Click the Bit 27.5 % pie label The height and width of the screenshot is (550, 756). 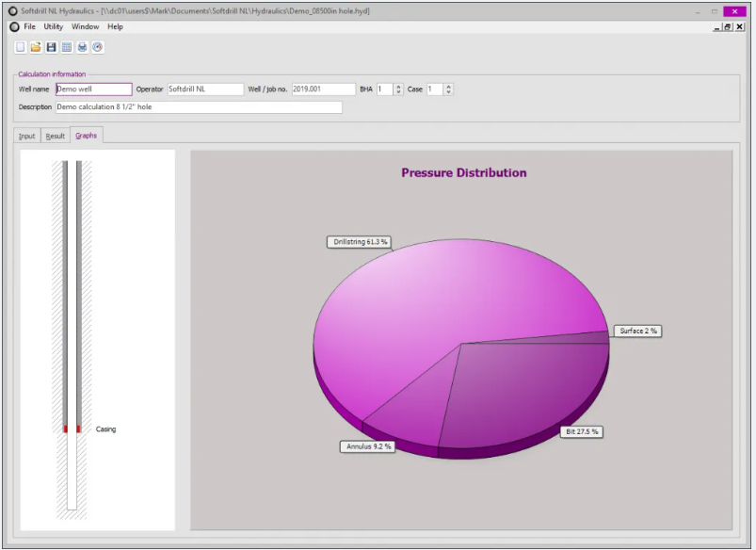coord(581,431)
